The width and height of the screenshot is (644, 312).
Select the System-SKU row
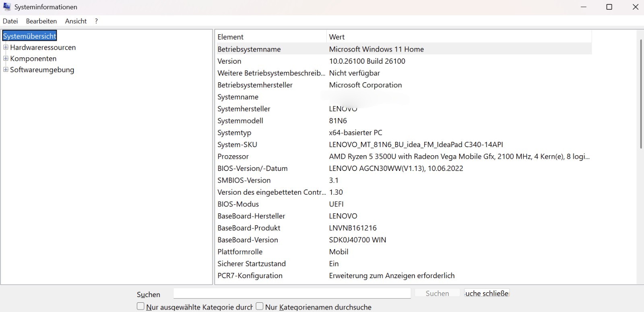403,144
